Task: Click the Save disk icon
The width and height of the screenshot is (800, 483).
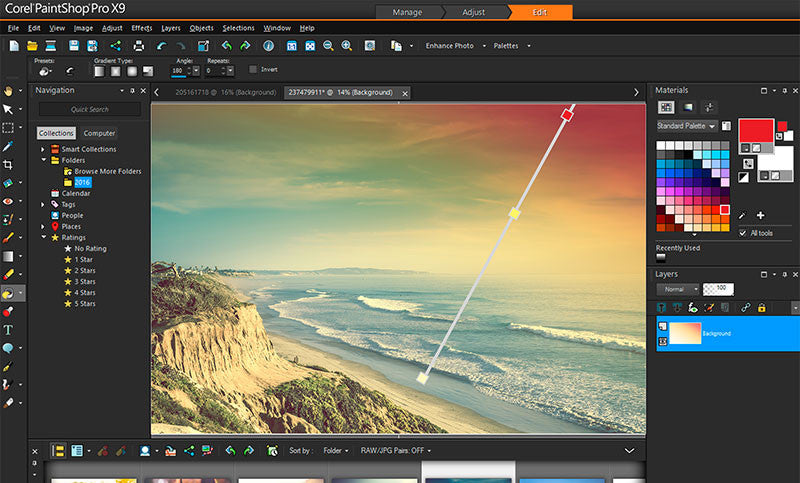Action: 75,46
